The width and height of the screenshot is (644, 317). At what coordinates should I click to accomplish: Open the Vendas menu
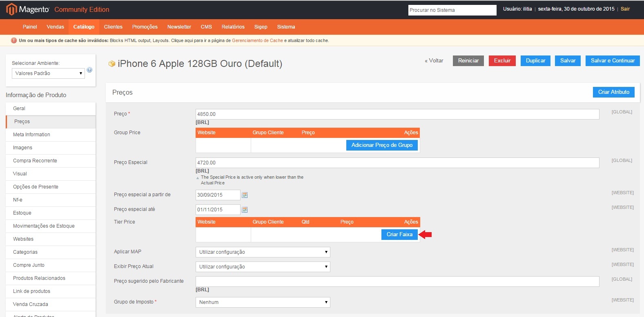pyautogui.click(x=55, y=27)
